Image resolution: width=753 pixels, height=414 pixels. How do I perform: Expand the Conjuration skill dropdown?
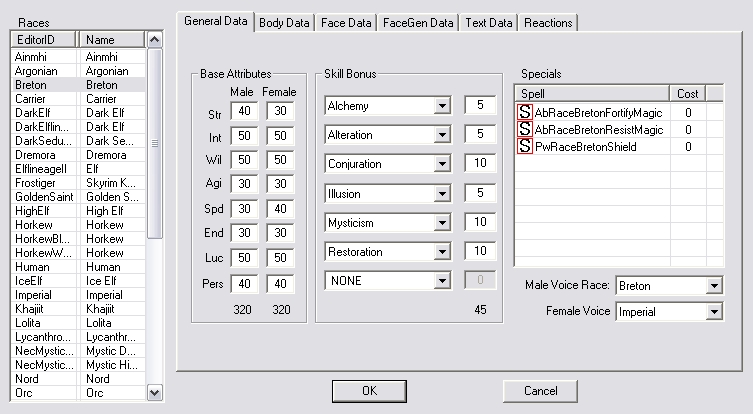point(441,164)
